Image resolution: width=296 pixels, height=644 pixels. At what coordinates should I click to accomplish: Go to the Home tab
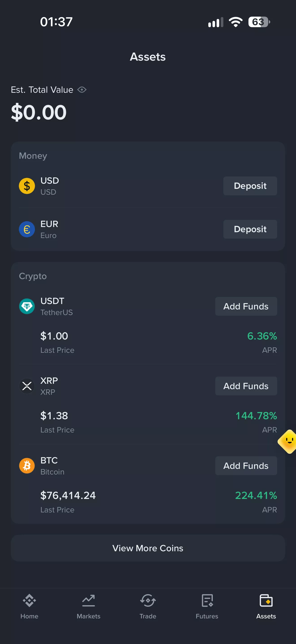[29, 607]
